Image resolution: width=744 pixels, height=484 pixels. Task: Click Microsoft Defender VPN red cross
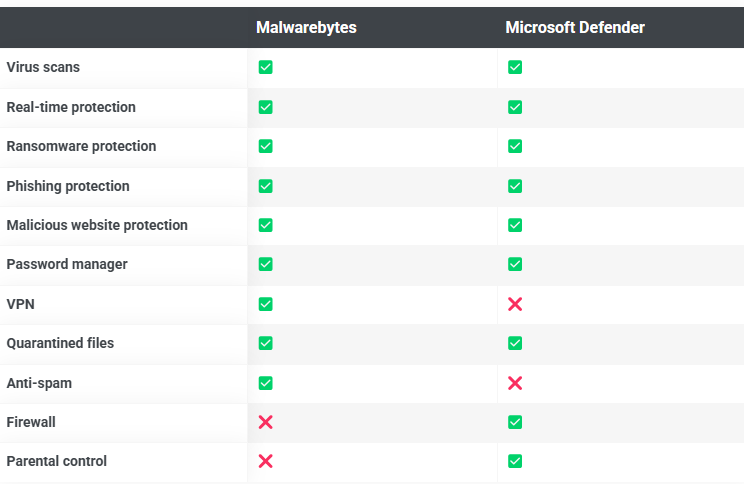click(515, 304)
